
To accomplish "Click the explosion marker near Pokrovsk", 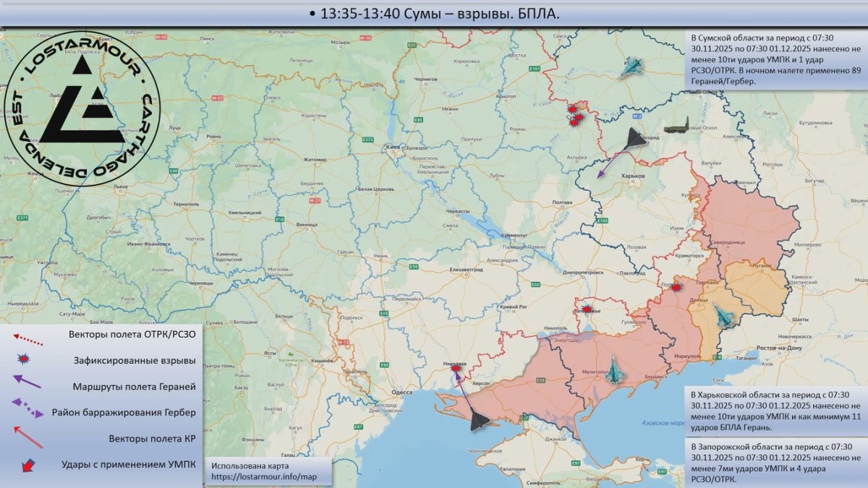I will (x=675, y=289).
